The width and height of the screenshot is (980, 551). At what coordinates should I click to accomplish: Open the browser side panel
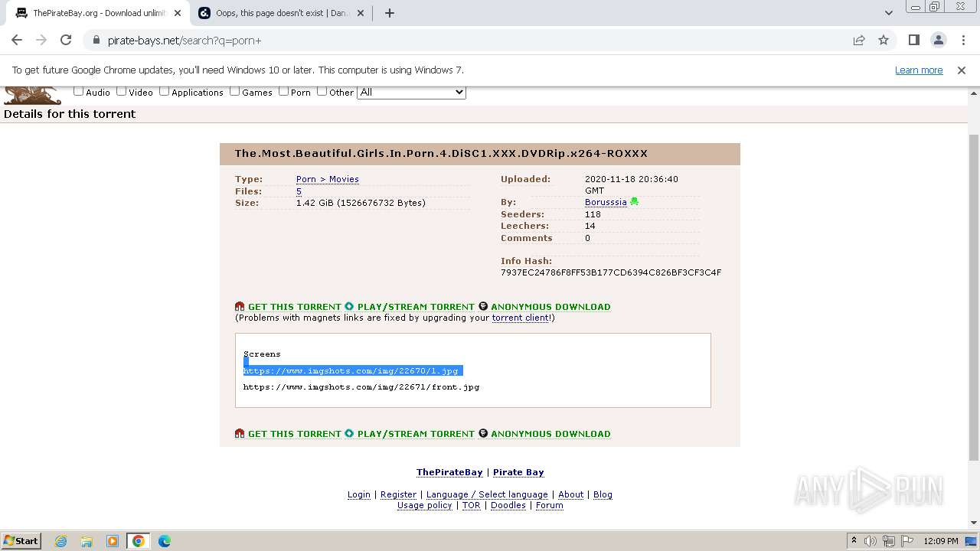913,40
